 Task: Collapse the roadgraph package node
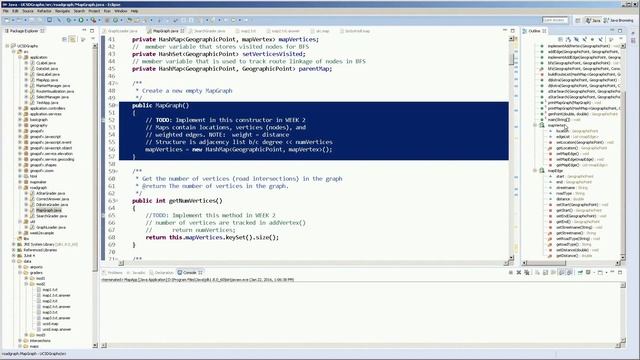pyautogui.click(x=20, y=188)
